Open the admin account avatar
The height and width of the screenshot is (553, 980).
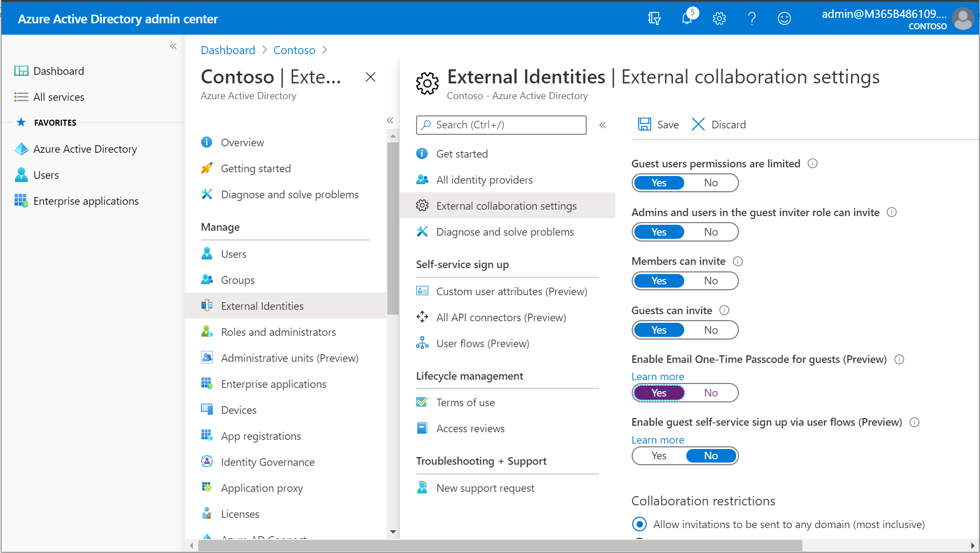tap(963, 18)
